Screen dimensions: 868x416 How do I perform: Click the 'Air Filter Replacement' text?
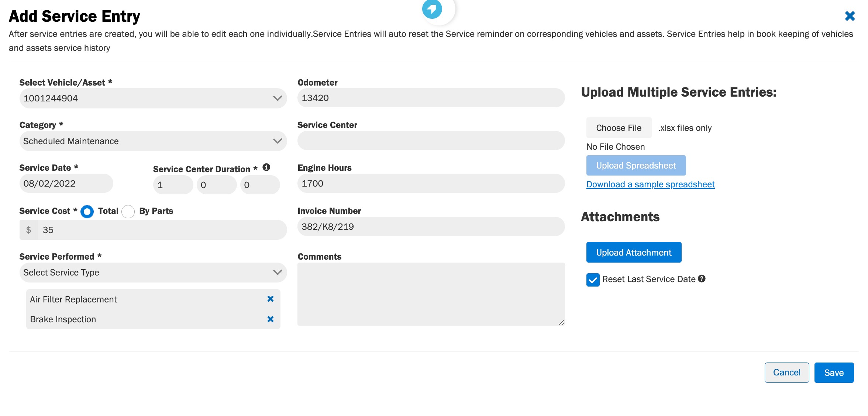pos(73,299)
